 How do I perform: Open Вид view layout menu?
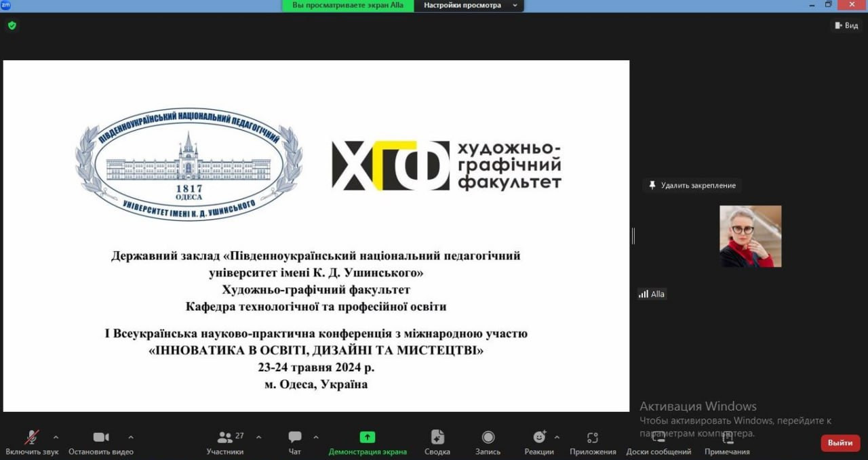(x=846, y=26)
